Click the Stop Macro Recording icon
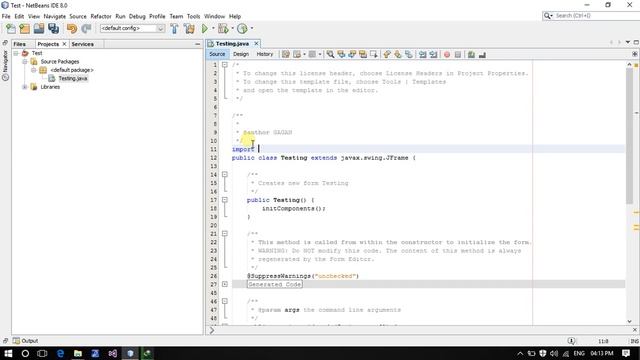This screenshot has width=640, height=360. pyautogui.click(x=458, y=54)
